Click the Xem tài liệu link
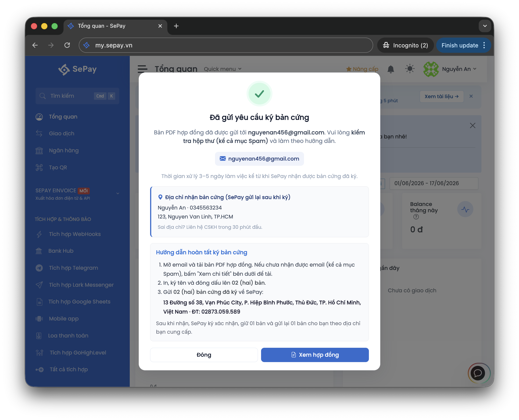 click(x=442, y=96)
